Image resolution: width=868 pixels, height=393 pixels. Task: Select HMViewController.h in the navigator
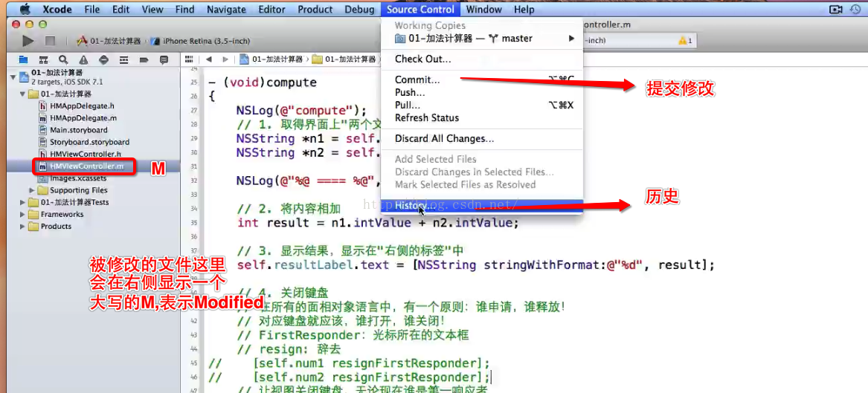pos(86,155)
